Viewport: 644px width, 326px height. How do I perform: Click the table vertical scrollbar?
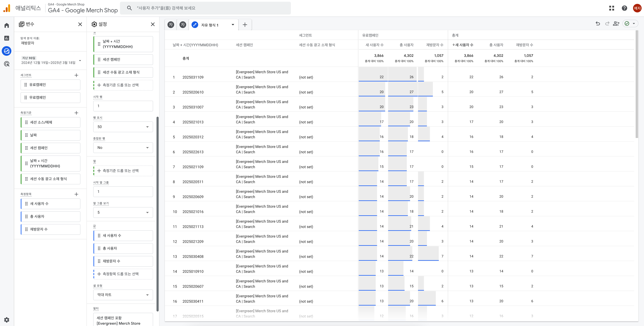click(637, 84)
